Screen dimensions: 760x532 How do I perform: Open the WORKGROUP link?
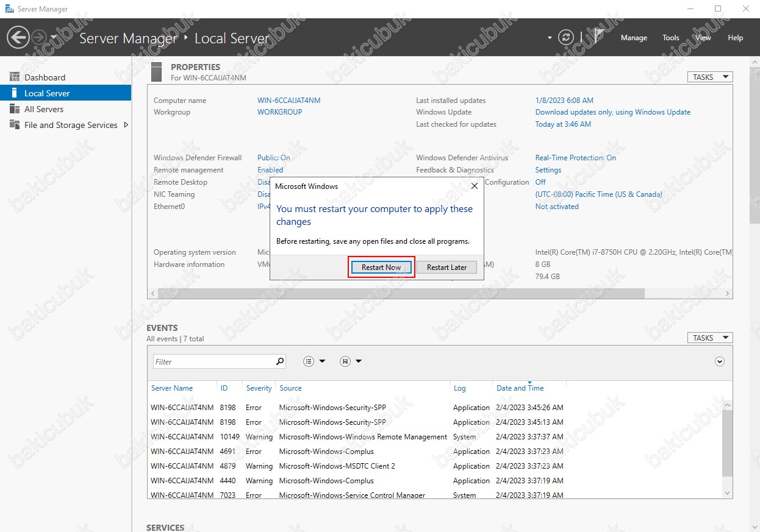tap(280, 112)
